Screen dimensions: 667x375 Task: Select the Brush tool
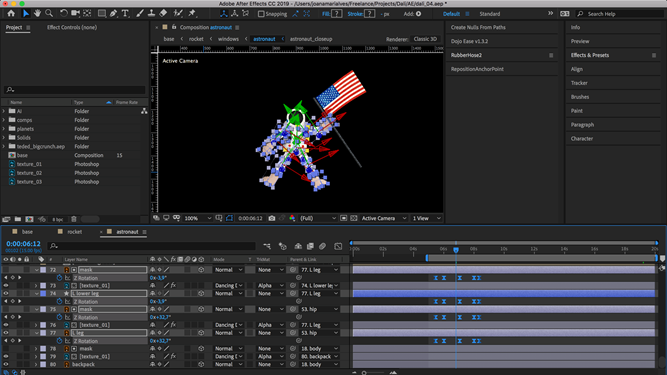(140, 14)
